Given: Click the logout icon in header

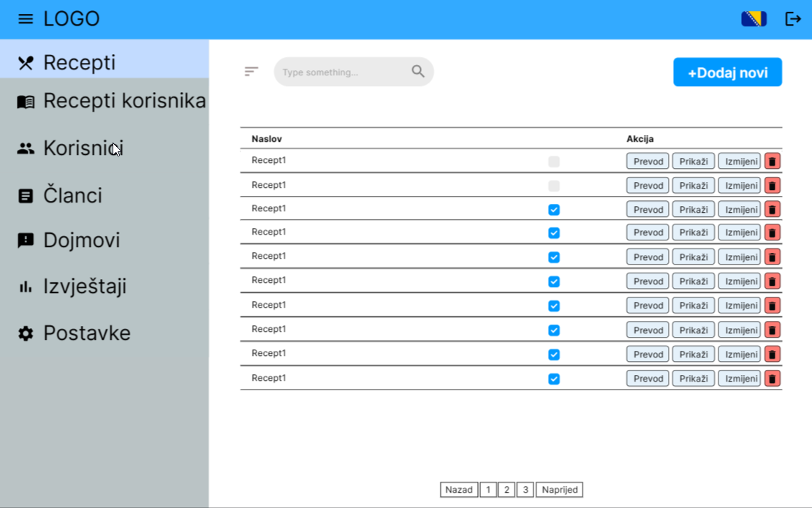Looking at the screenshot, I should click(793, 19).
